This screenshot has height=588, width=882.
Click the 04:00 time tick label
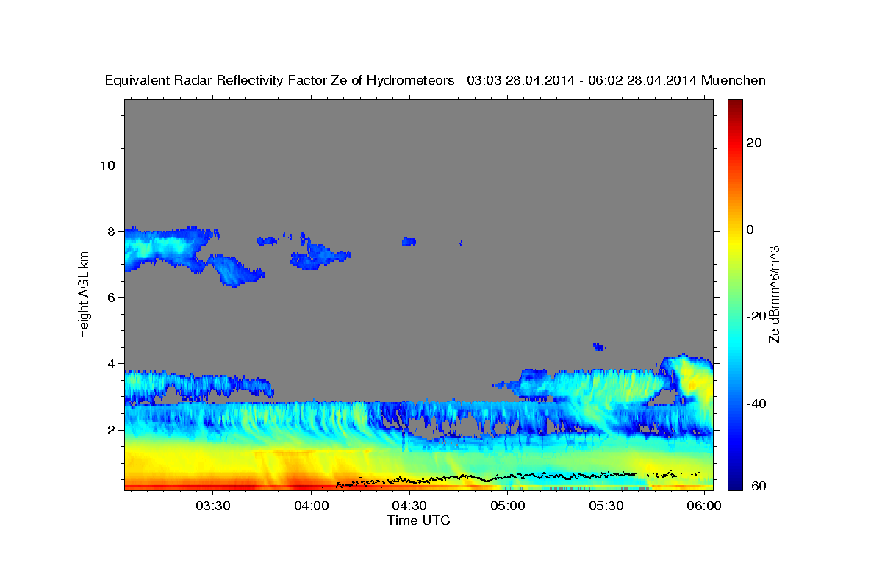click(311, 506)
